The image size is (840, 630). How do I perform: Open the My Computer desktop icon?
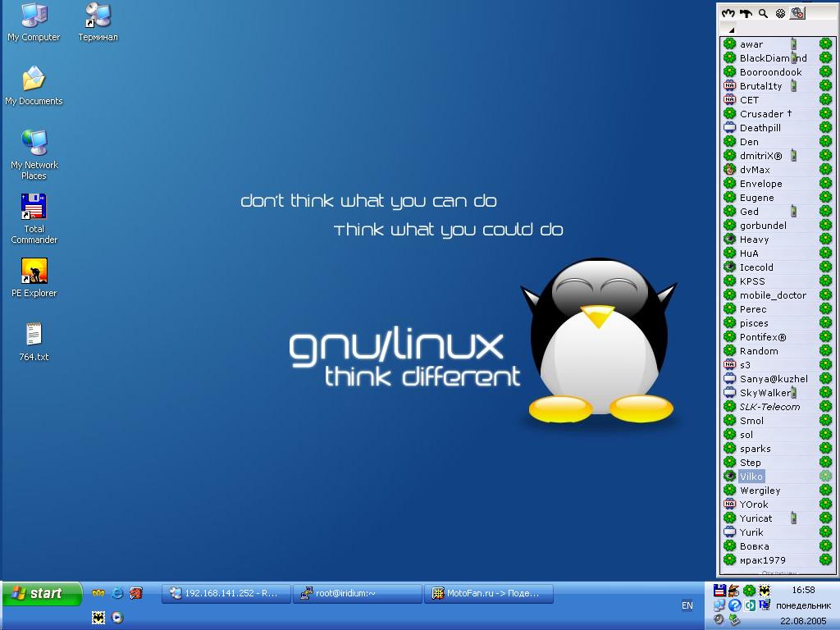34,22
